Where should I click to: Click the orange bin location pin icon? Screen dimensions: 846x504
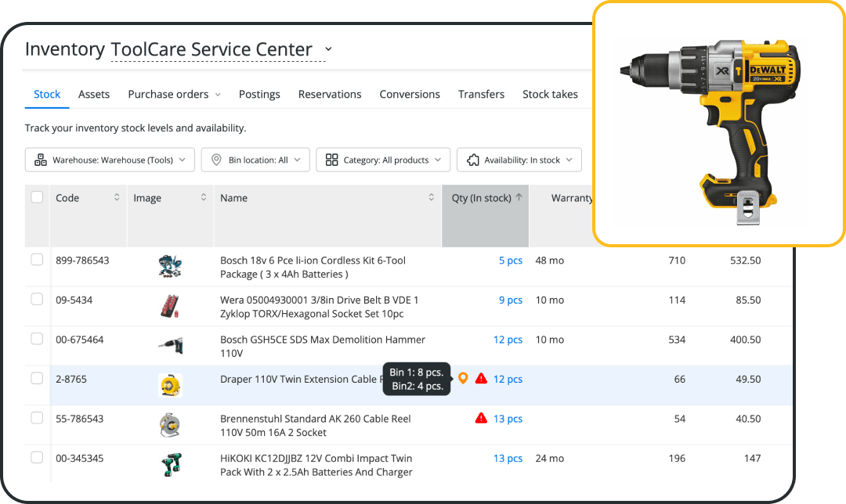click(x=463, y=379)
